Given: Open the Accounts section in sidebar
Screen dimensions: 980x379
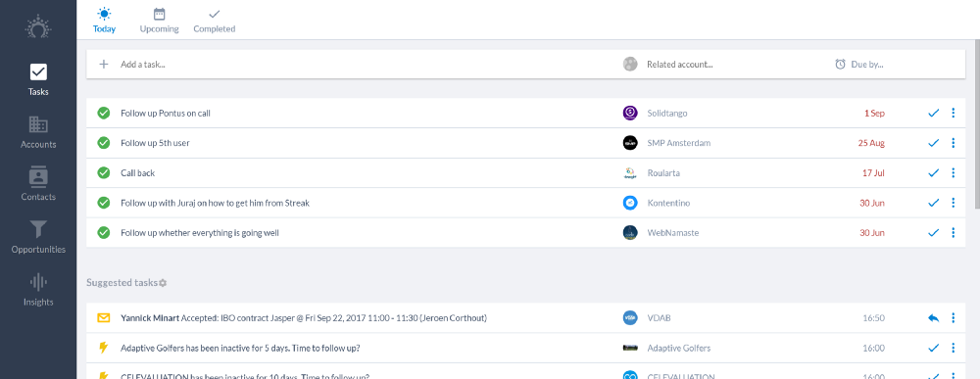Looking at the screenshot, I should [x=38, y=132].
